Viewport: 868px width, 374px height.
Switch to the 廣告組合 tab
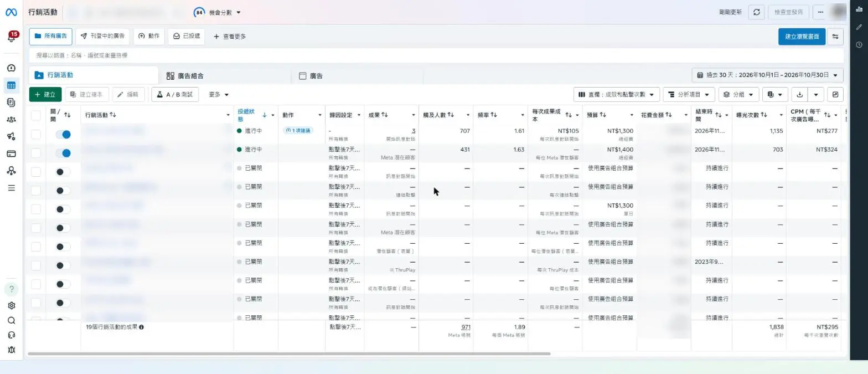tap(225, 76)
